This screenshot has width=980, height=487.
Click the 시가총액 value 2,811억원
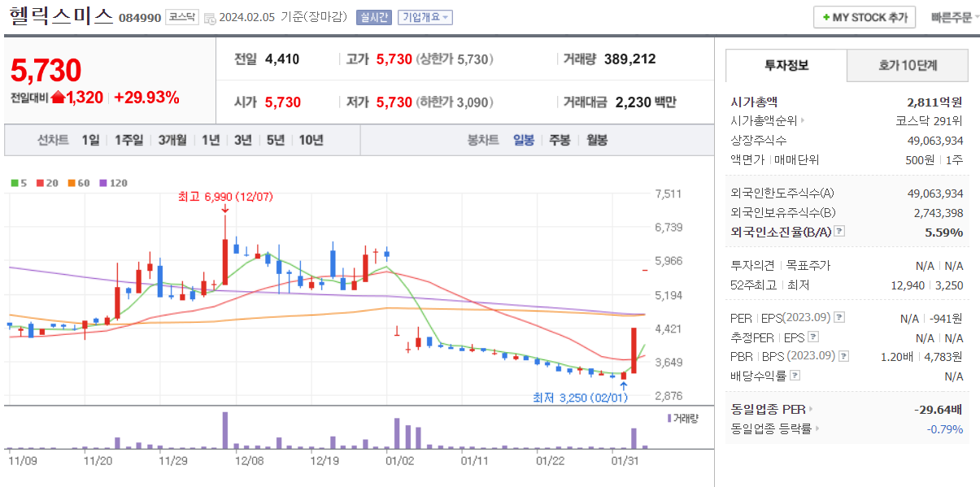tap(935, 102)
